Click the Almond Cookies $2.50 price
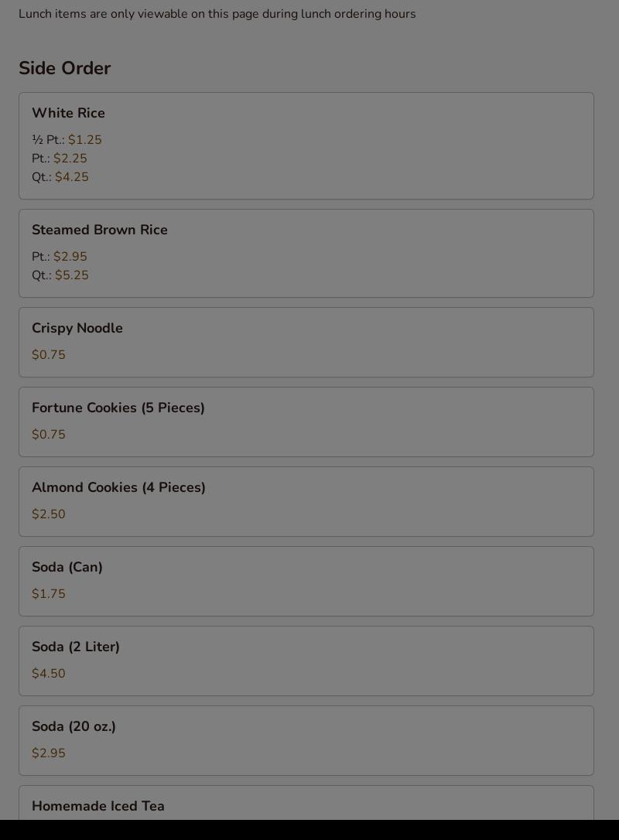 48,514
